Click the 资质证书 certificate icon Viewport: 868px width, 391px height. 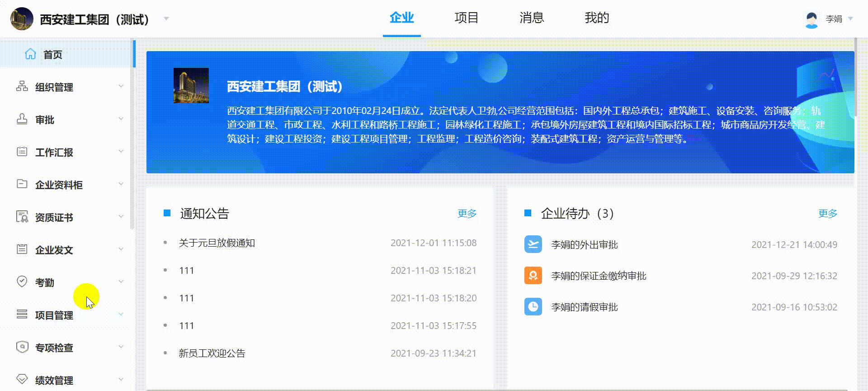[22, 216]
